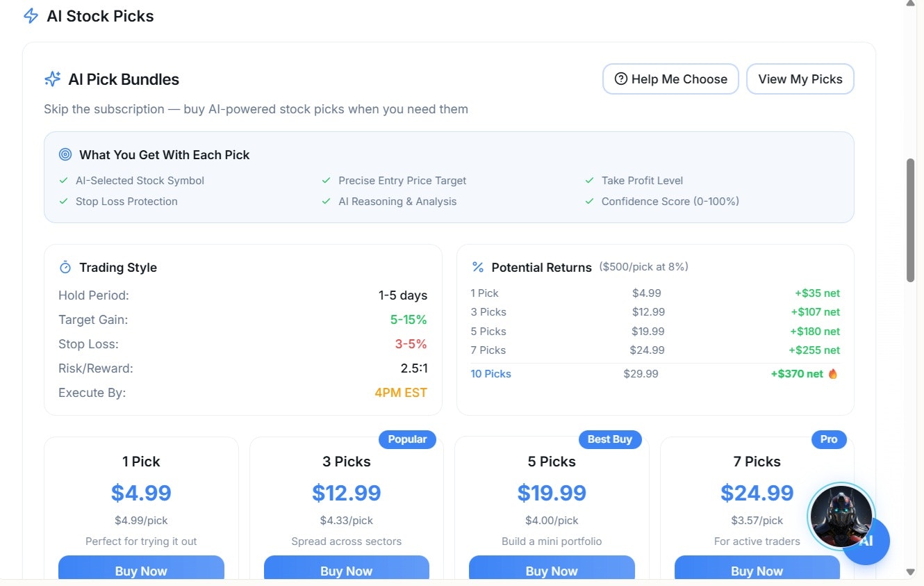The width and height of the screenshot is (924, 586).
Task: Click the $19.99 price on 5 Picks card
Action: tap(552, 493)
